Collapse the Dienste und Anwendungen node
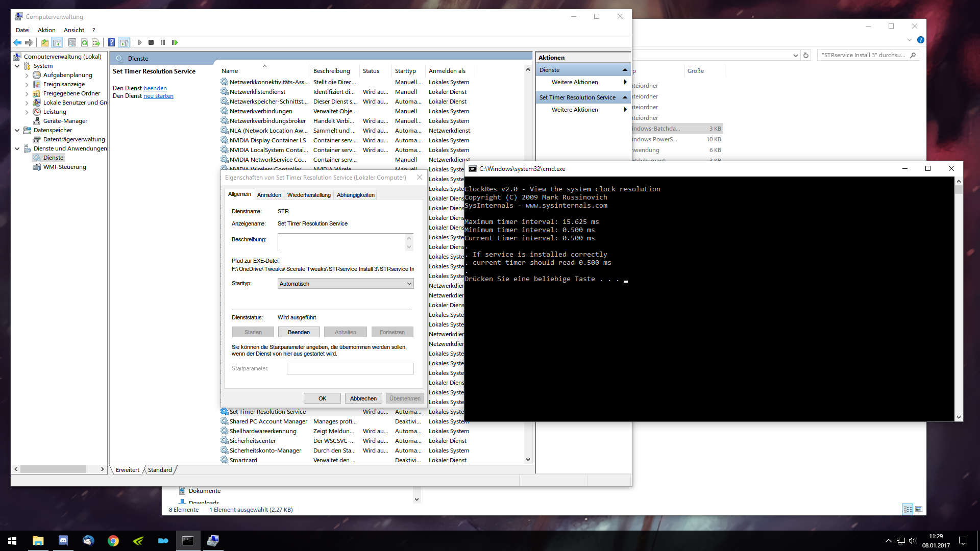 (x=17, y=148)
